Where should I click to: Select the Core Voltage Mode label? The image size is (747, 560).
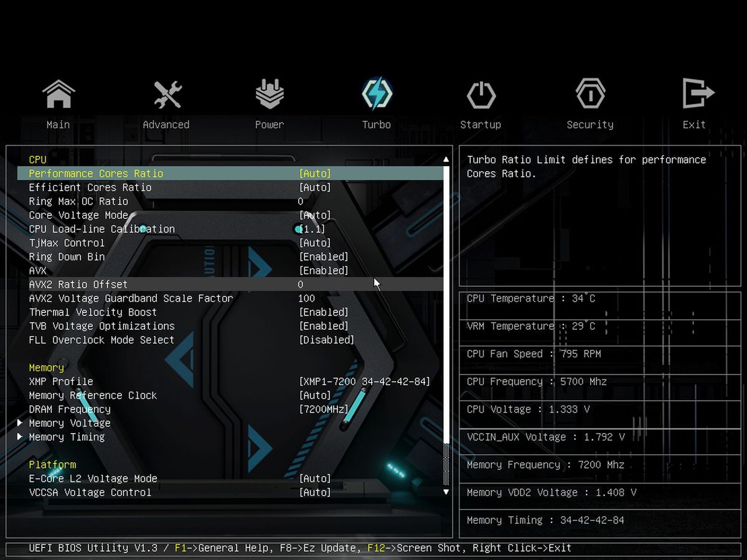tap(78, 215)
